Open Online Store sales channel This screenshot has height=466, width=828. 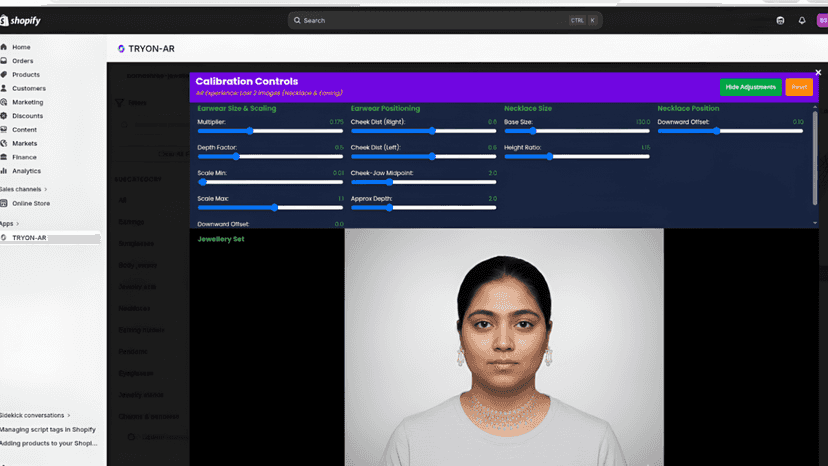(x=31, y=203)
